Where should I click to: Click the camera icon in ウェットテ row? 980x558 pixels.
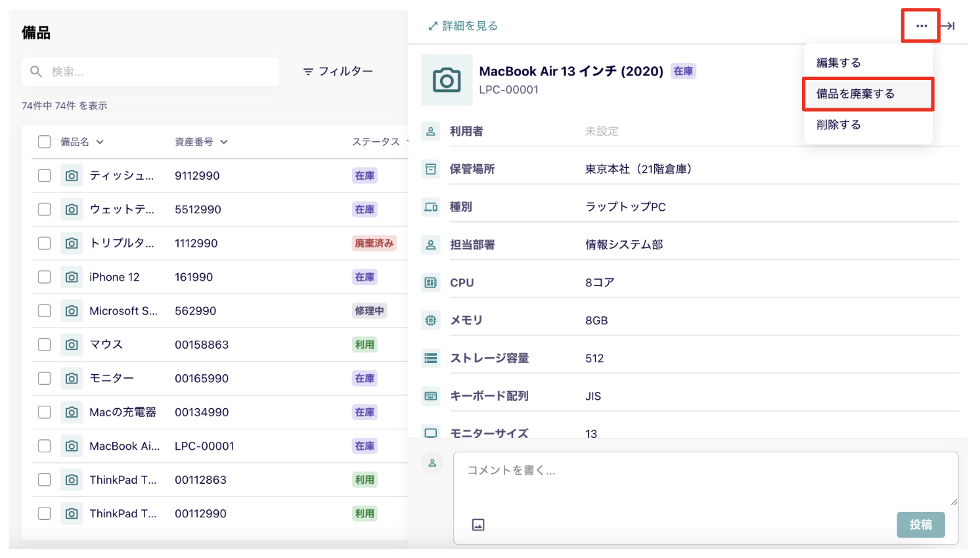tap(72, 209)
